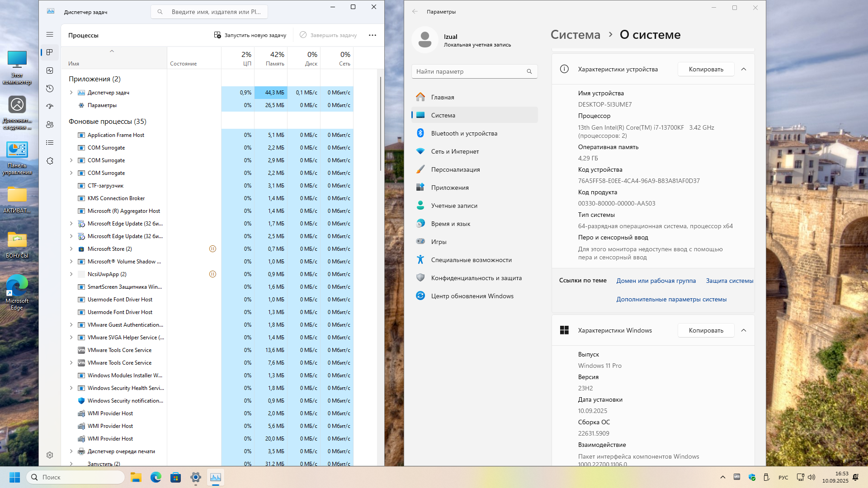
Task: Open App history icon in Task Manager sidebar
Action: 50,89
